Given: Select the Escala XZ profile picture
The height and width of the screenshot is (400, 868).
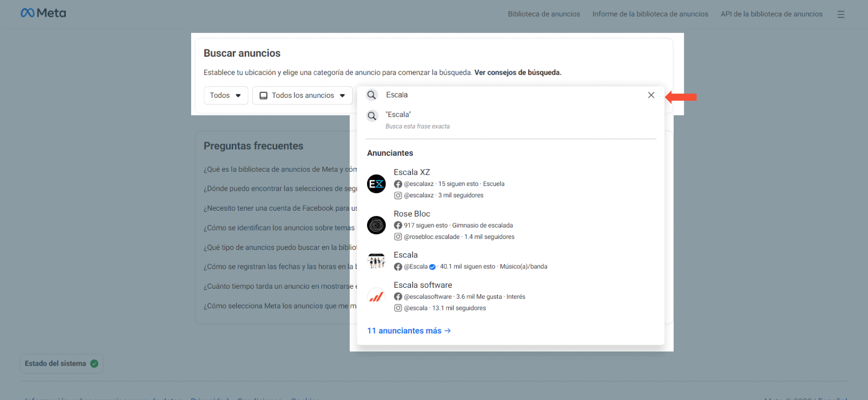Looking at the screenshot, I should point(376,184).
